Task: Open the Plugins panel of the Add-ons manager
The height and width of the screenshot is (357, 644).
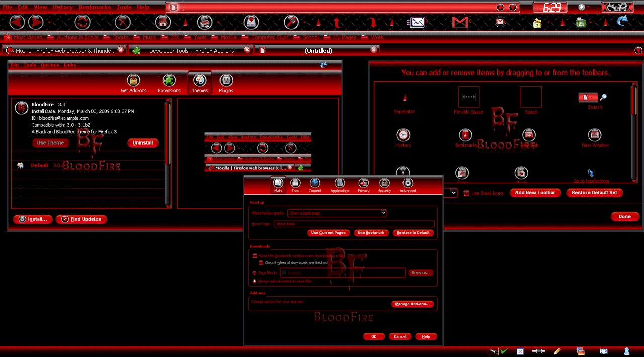Action: (226, 83)
